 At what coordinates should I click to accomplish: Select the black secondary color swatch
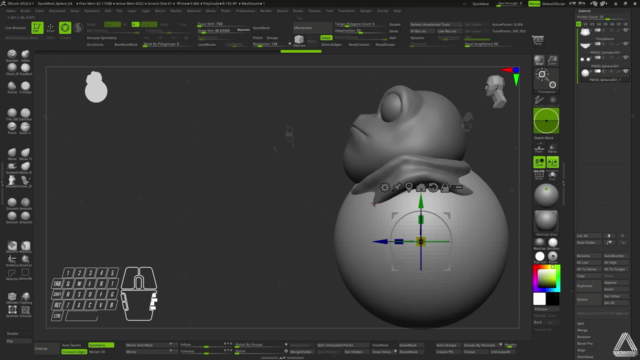point(553,299)
